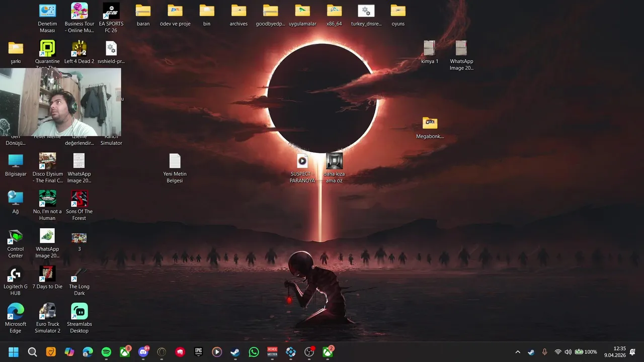Launch Disco Elysium - The Final Cut
The height and width of the screenshot is (362, 644).
pos(47,168)
